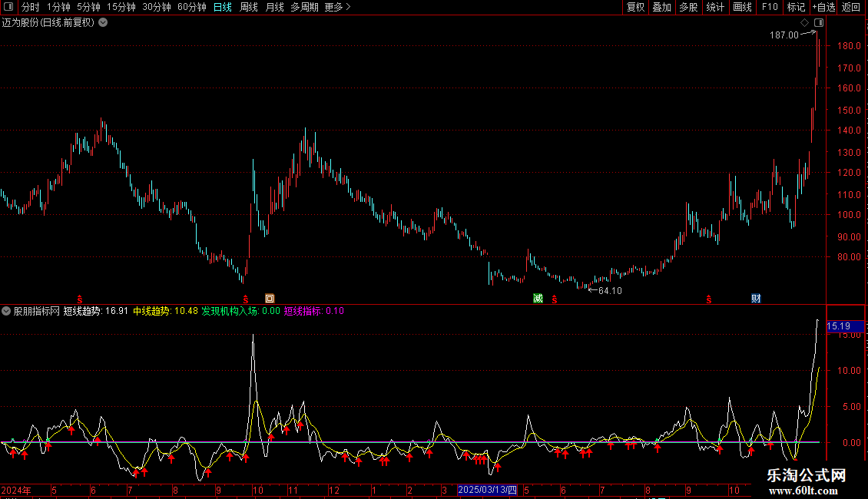Viewport: 868px width, 499px height.
Task: Click the 短线指标: 0.10 label
Action: coord(314,311)
